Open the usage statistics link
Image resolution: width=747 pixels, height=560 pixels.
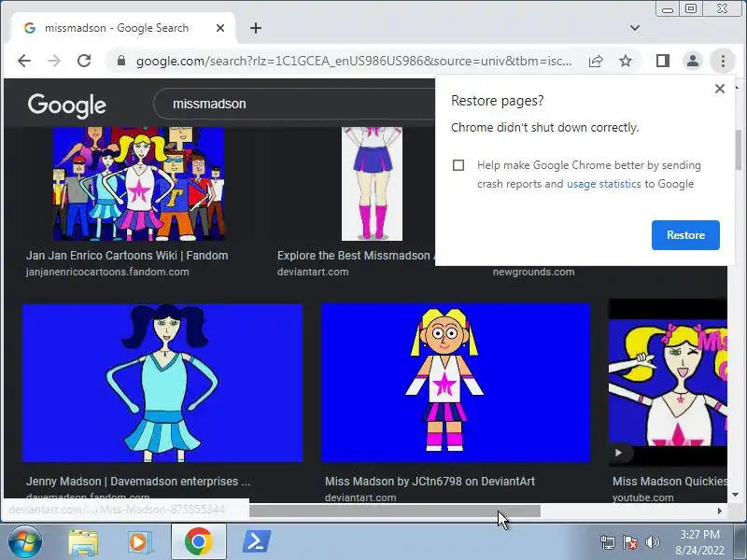click(x=603, y=184)
